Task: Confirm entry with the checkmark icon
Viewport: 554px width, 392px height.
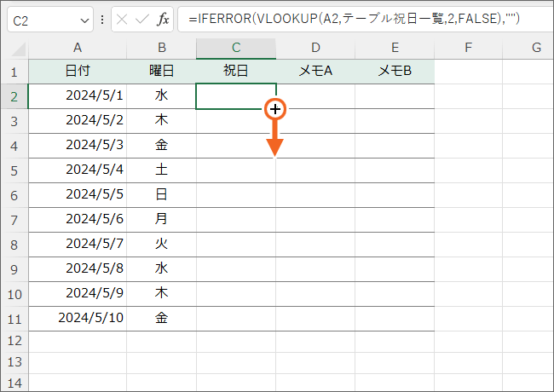Action: 142,20
